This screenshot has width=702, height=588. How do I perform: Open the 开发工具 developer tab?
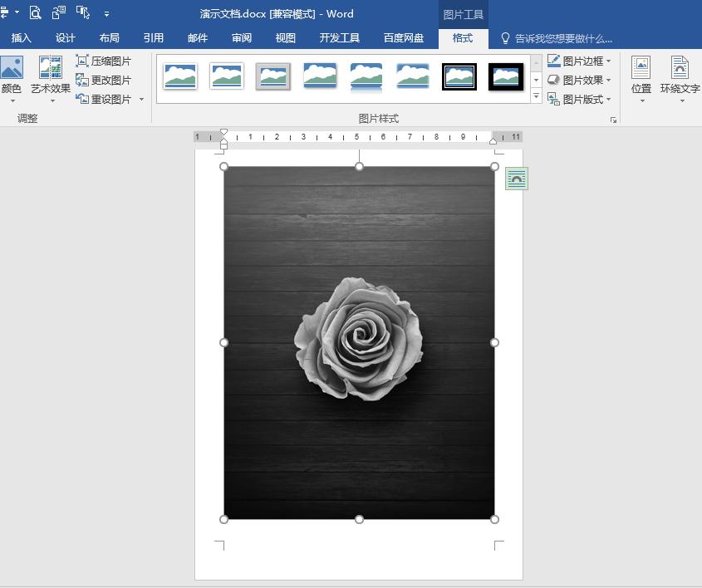339,38
